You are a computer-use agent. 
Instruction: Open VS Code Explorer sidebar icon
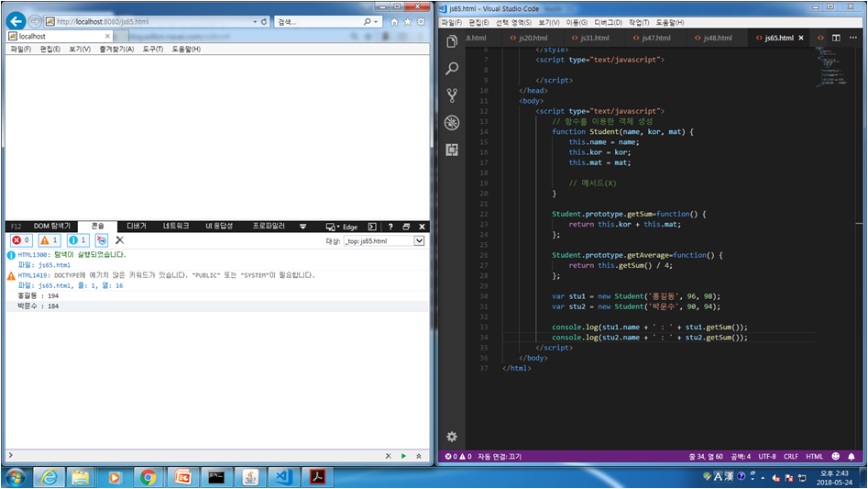(x=452, y=41)
